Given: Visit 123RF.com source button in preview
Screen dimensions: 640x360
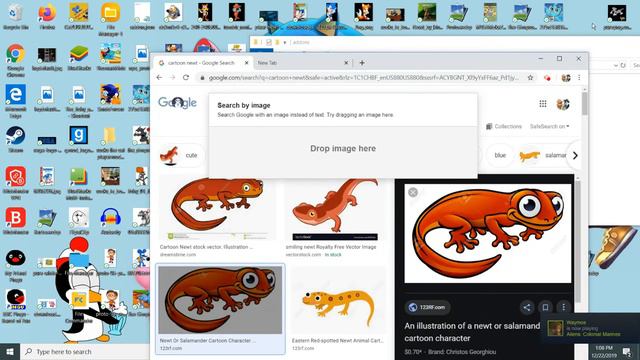Looking at the screenshot, I should [427, 307].
